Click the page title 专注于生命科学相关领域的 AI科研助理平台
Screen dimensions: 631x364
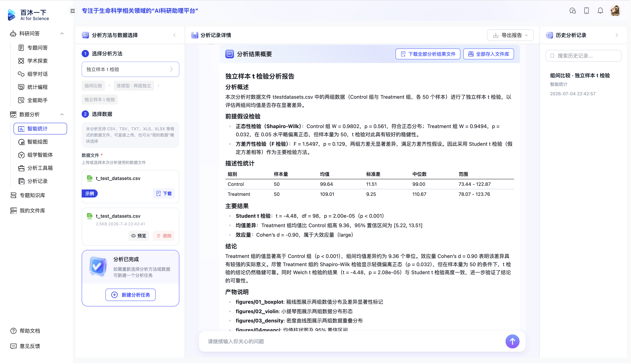pos(140,11)
